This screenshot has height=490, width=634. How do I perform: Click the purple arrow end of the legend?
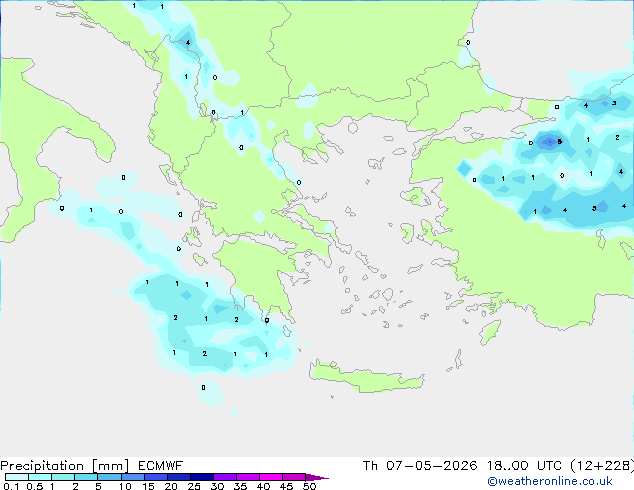(317, 477)
